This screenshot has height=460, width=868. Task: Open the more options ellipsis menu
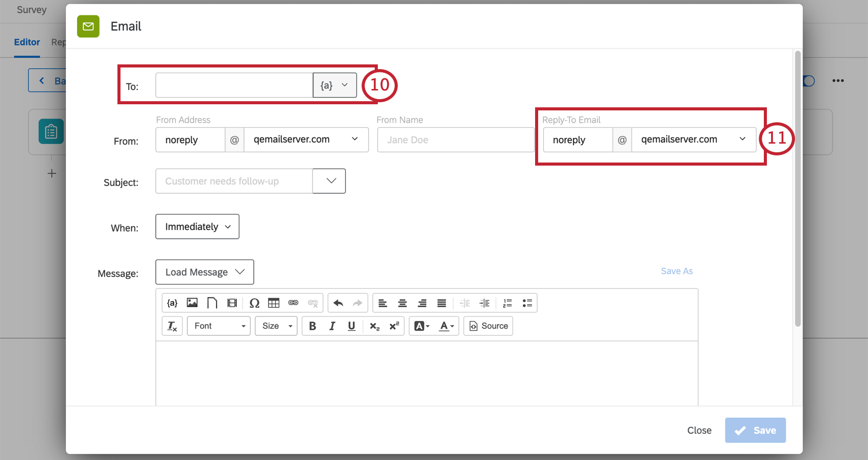coord(838,80)
